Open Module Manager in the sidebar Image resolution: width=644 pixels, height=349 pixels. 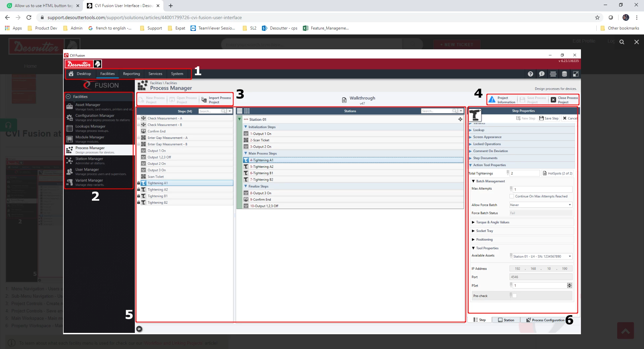tap(99, 139)
